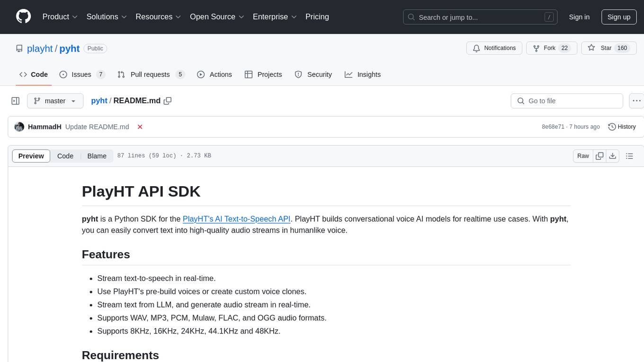
Task: Expand the Solutions menu
Action: pos(107,17)
